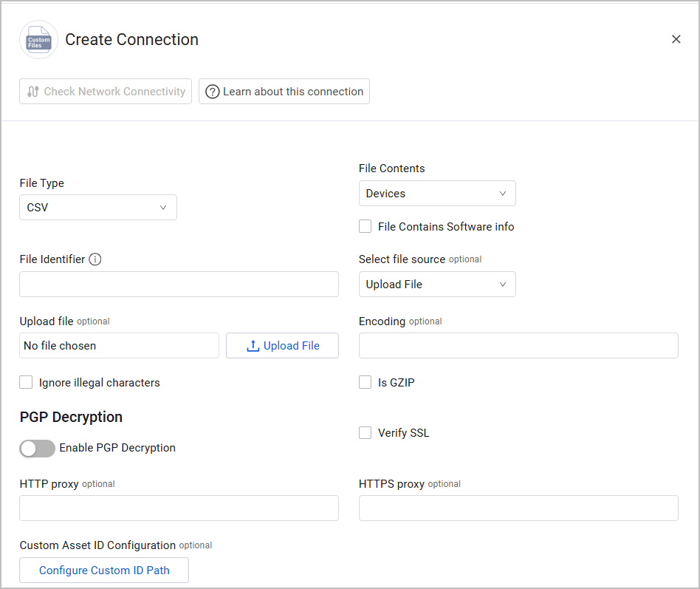Click inside the File Identifier field
Screen dimensions: 700x589
179,285
